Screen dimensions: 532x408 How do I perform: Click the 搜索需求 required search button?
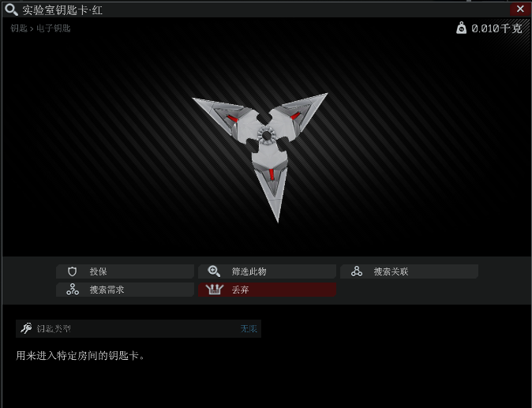pos(125,290)
